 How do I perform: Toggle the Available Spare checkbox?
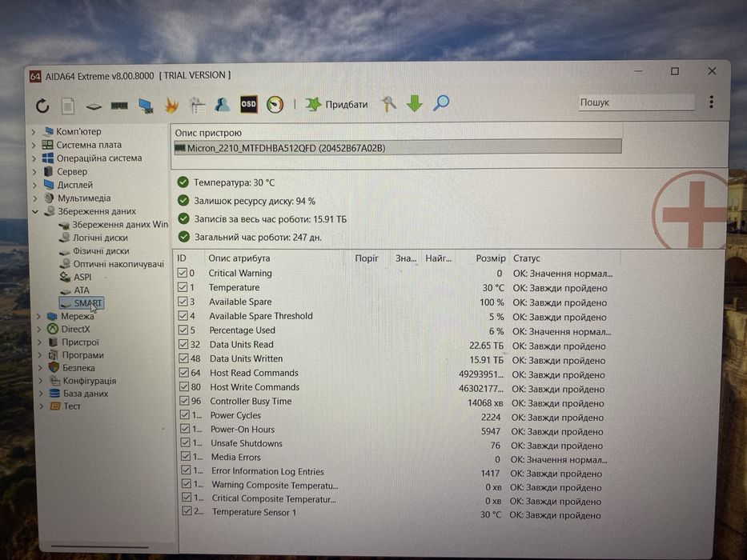183,302
